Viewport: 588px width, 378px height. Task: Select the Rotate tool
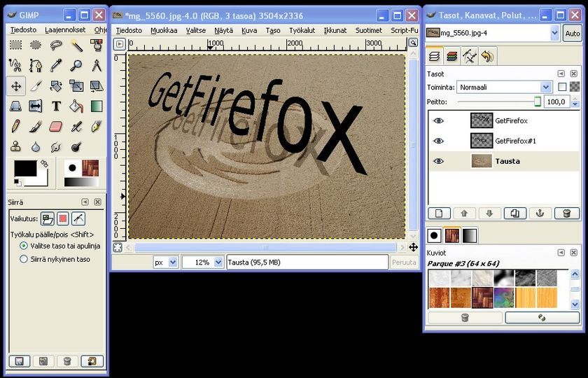(56, 86)
